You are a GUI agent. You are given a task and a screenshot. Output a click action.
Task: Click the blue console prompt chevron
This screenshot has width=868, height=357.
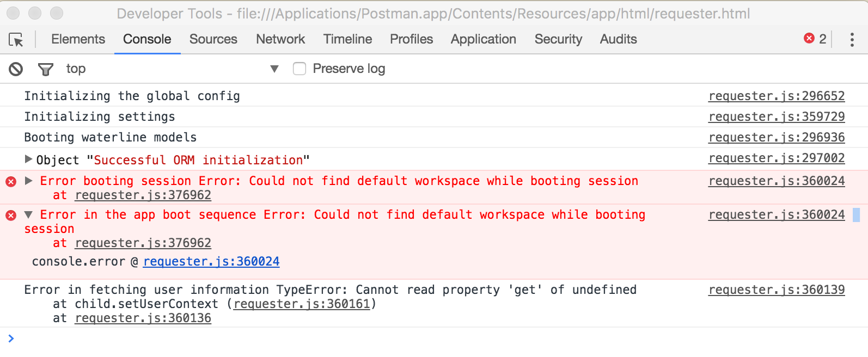point(12,338)
